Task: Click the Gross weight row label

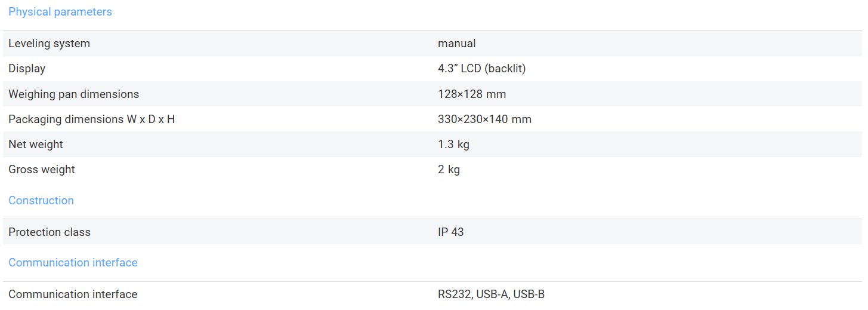Action: point(42,170)
